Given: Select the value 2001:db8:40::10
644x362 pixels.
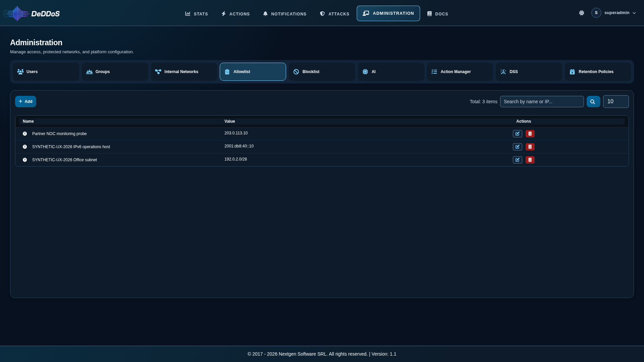Looking at the screenshot, I should click(239, 146).
